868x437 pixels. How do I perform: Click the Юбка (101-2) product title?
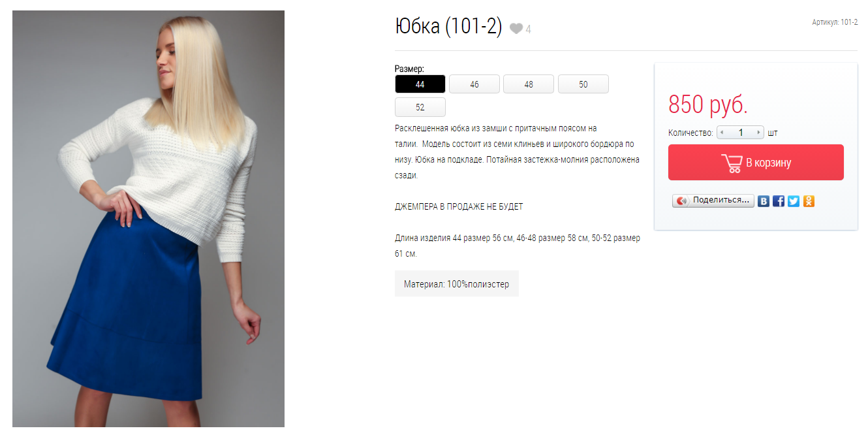(448, 27)
